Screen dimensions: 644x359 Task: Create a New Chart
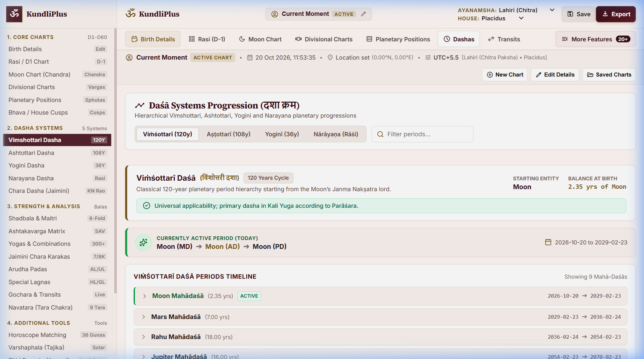505,74
